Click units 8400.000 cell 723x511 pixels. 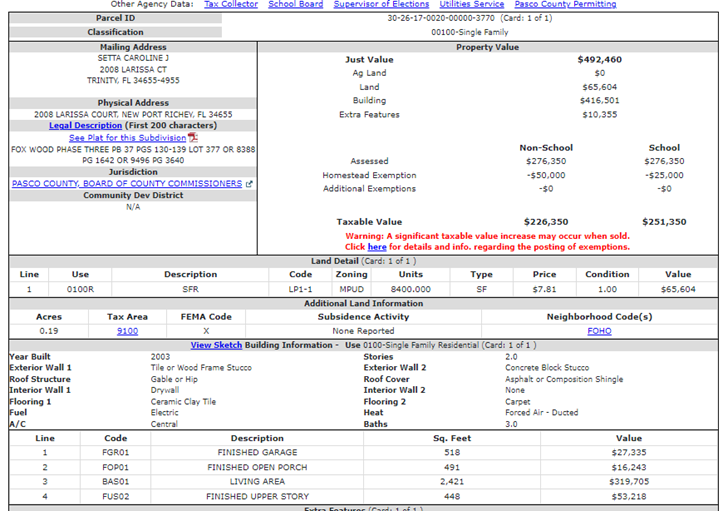click(x=410, y=290)
